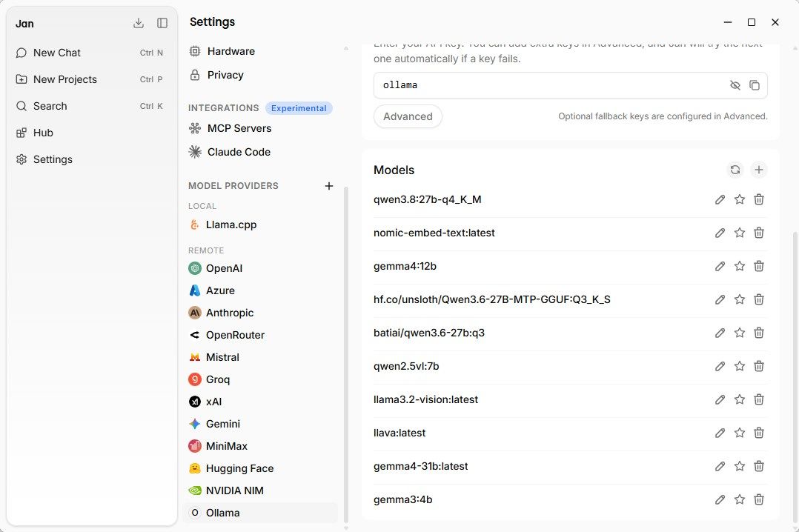Favorite the qwen3.8:27b-q4_K_M model
Screen dimensions: 799x532
pyautogui.click(x=740, y=200)
